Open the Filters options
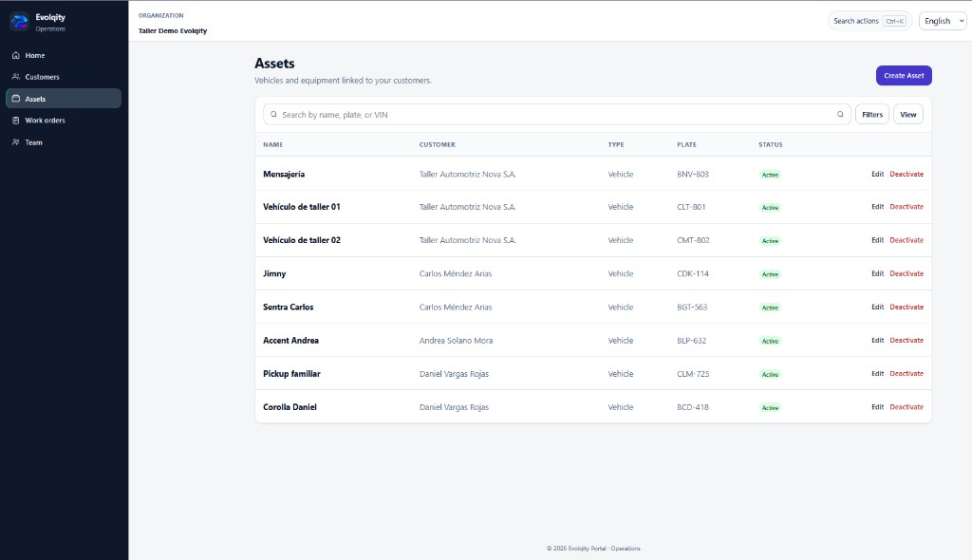Viewport: 972px width, 560px height. pos(872,114)
